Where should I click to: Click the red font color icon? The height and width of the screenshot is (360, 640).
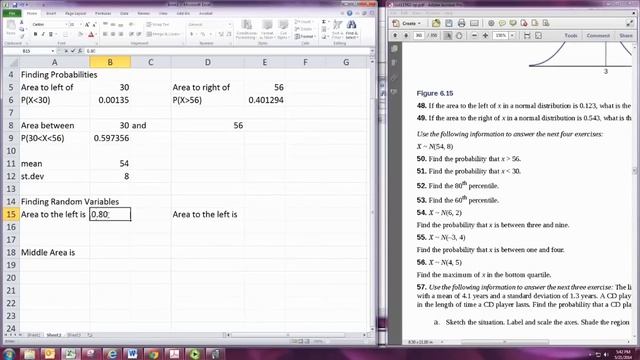91,34
